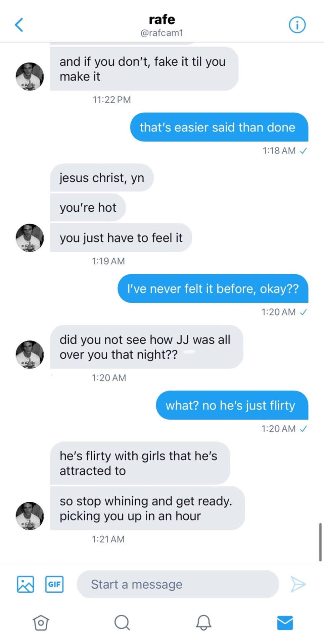Select the 'you're hot' message bubble

click(88, 208)
